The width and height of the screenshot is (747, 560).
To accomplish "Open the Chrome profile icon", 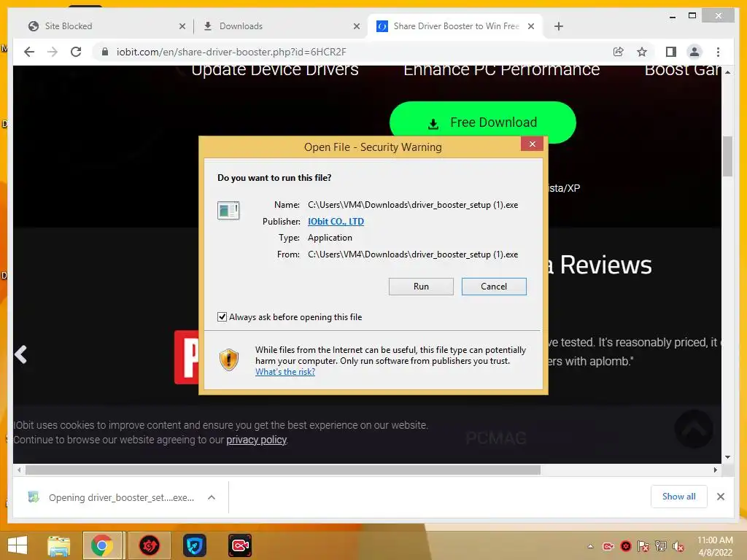I will (x=694, y=52).
